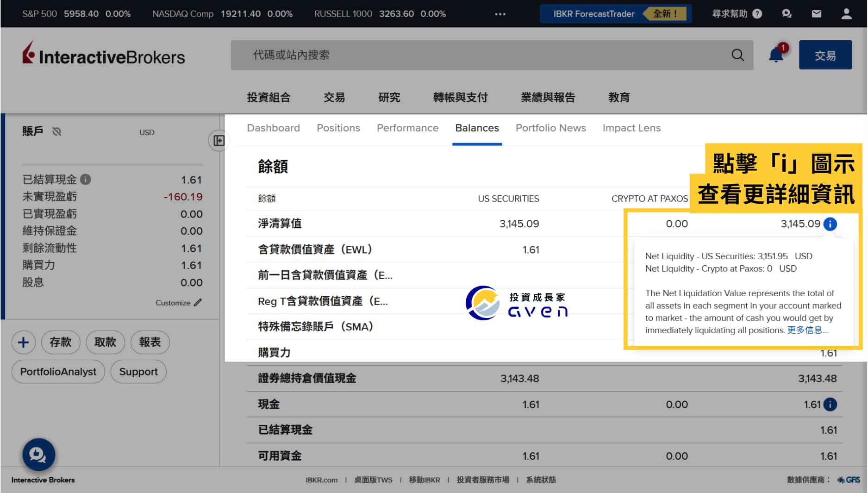Click USD currency label in sidebar
Image resolution: width=868 pixels, height=493 pixels.
147,132
